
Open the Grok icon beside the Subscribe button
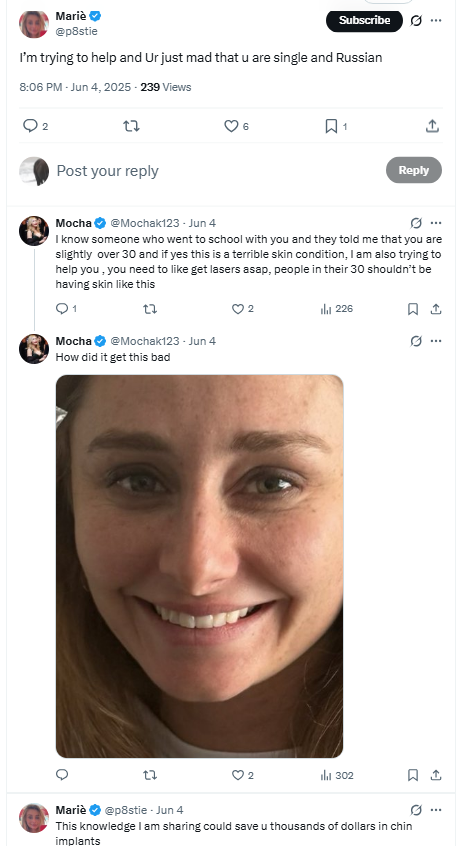(x=416, y=21)
